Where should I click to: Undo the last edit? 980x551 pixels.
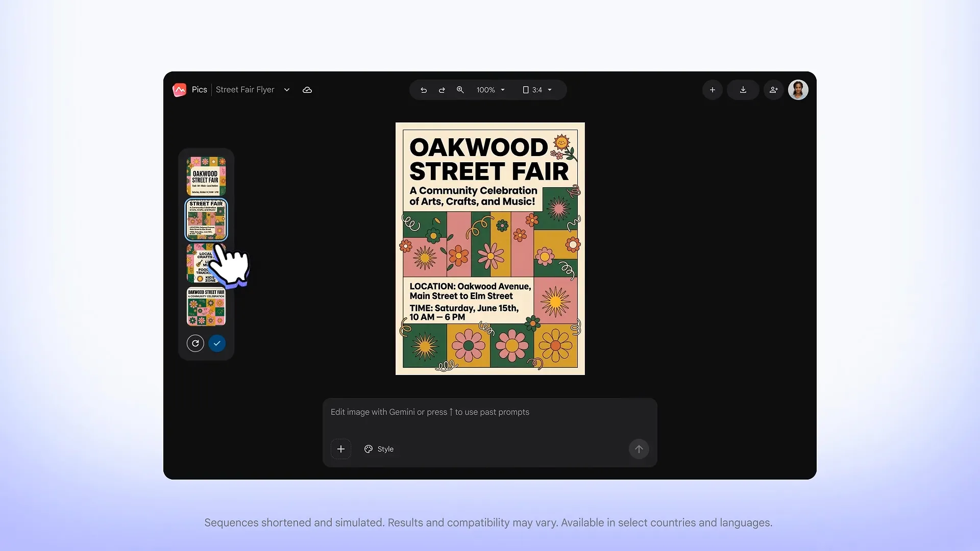[424, 90]
